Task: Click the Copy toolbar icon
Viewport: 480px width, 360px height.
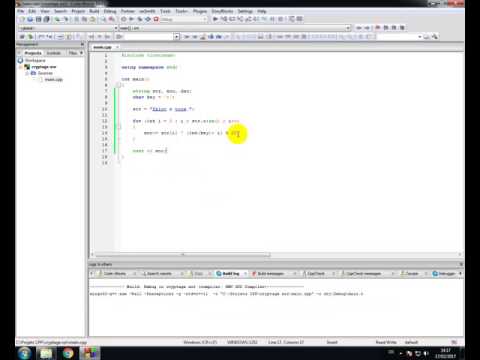Action: tap(85, 19)
